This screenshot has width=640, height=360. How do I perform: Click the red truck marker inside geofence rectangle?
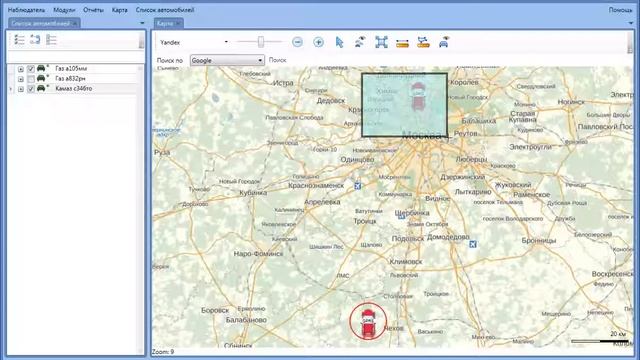coord(417,96)
